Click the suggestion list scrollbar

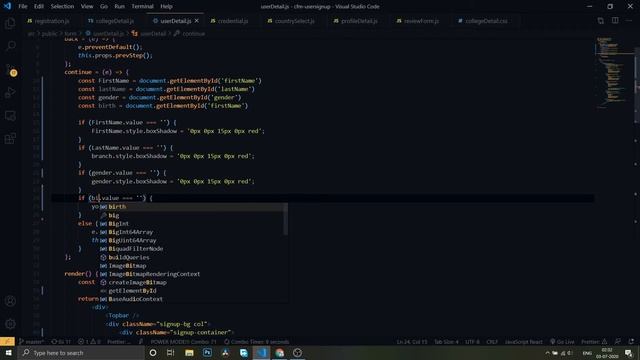[x=285, y=219]
